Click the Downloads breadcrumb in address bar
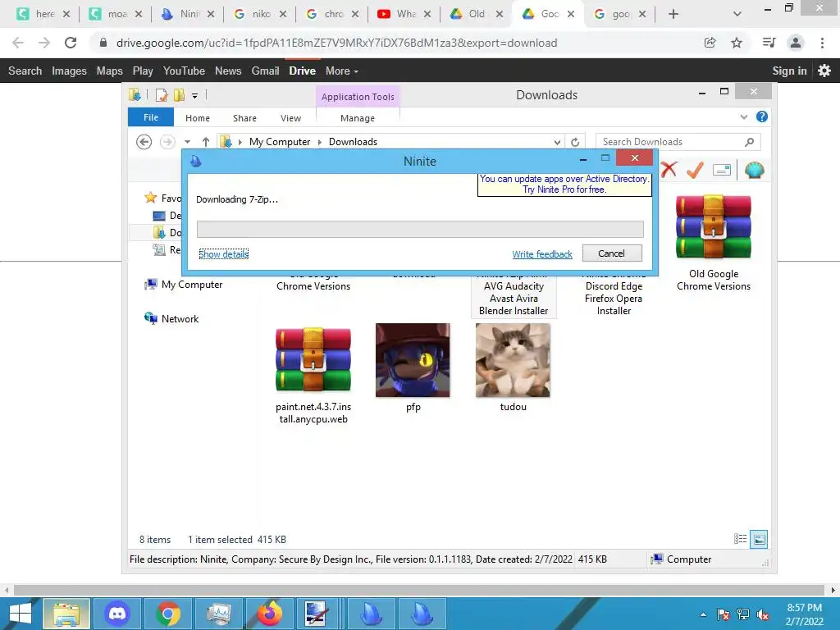 (x=353, y=141)
